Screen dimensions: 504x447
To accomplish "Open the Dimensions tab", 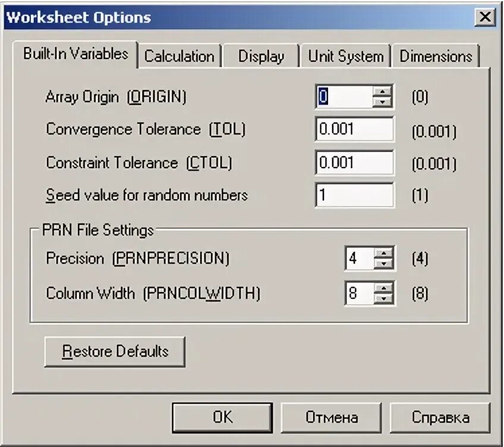I will pyautogui.click(x=436, y=56).
